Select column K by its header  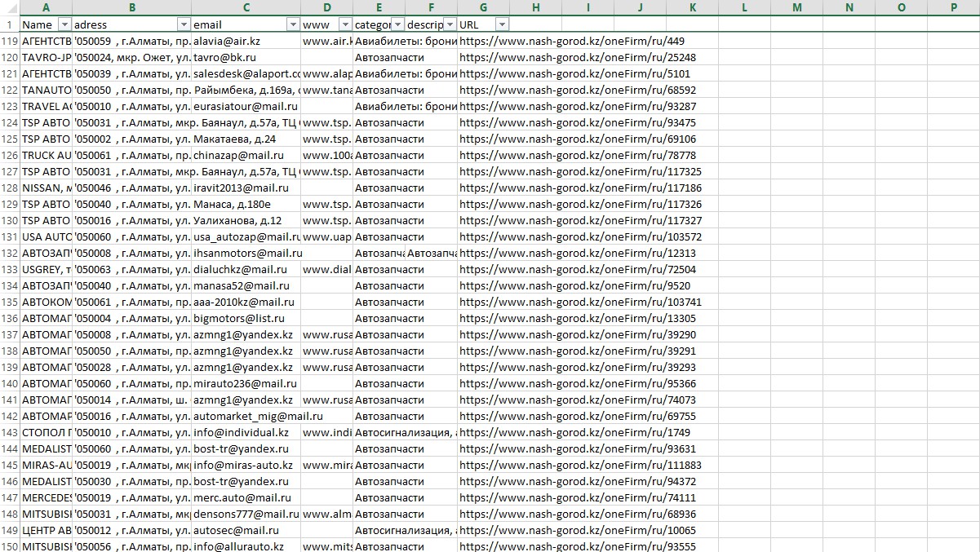692,7
